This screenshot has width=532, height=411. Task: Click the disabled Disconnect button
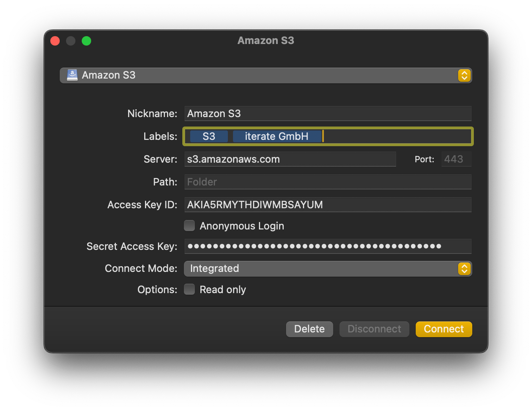pyautogui.click(x=374, y=329)
